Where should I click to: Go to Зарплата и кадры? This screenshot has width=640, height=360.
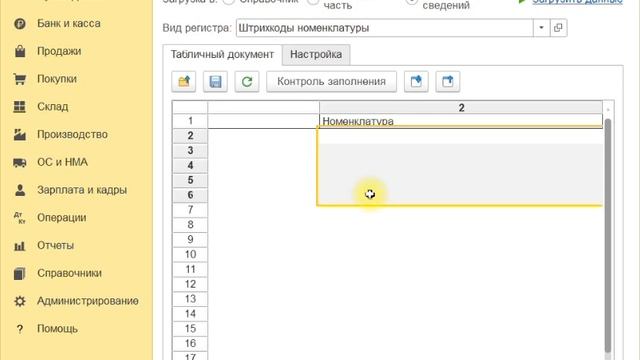82,190
